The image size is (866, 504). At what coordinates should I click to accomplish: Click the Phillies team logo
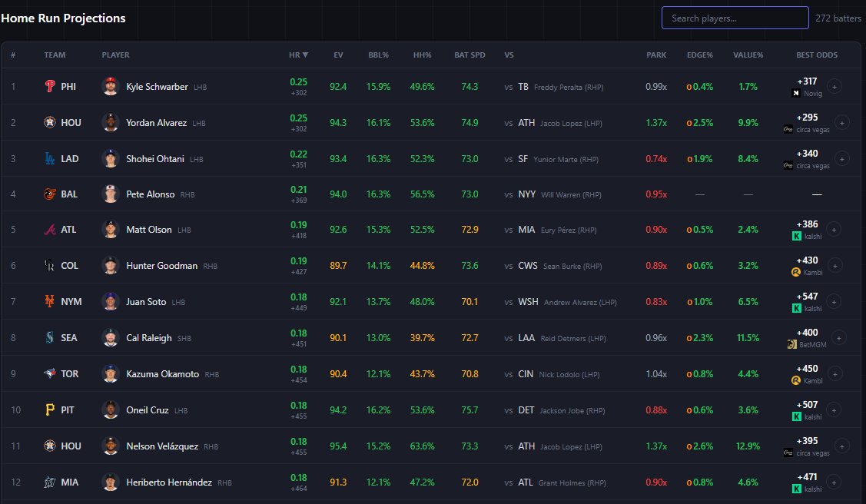(x=50, y=86)
